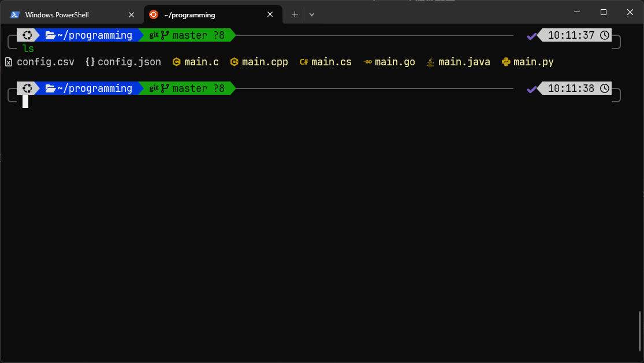The image size is (644, 363).
Task: Click the Java icon beside main.java
Action: pos(430,62)
